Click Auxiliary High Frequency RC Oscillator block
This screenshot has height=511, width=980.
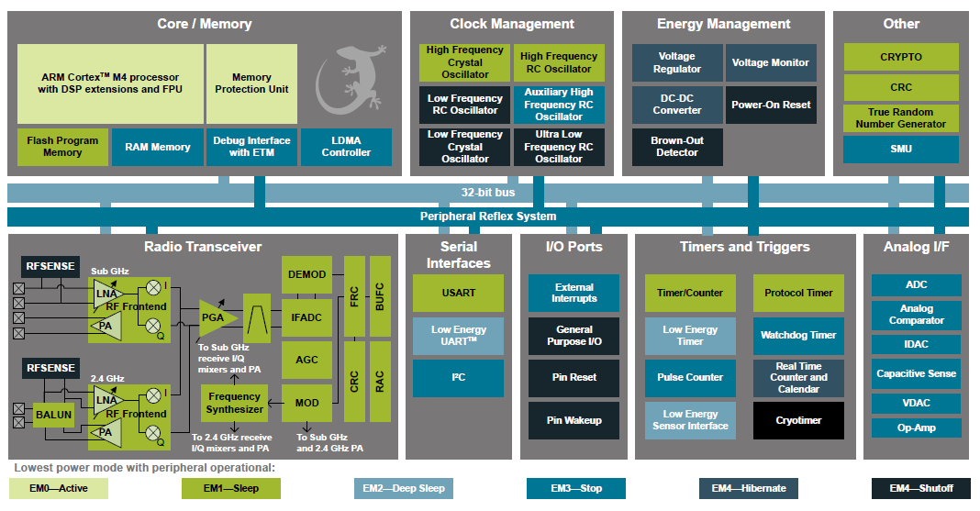pyautogui.click(x=559, y=105)
